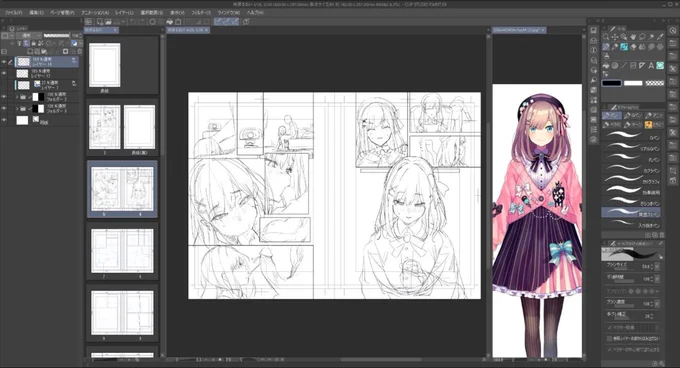Click the New document icon
680x368 pixels.
(x=100, y=21)
